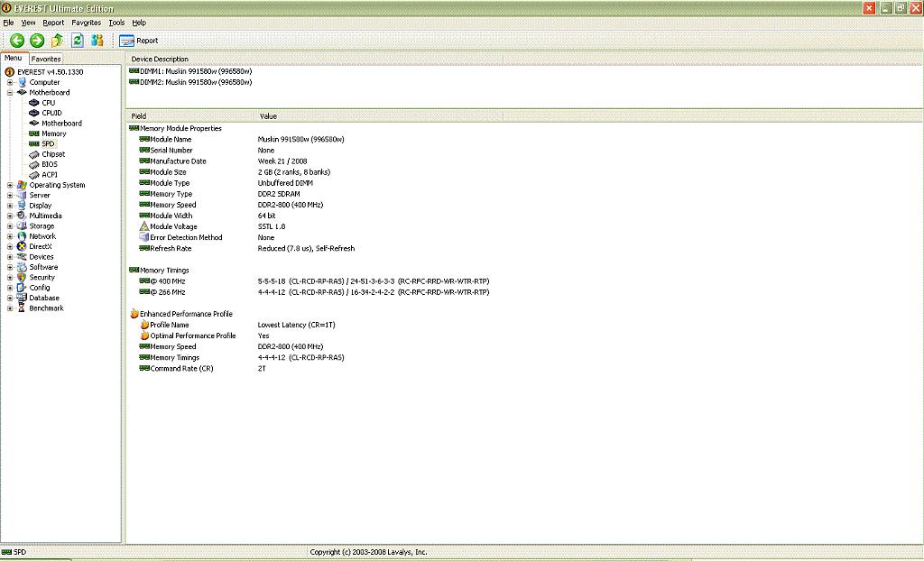924x561 pixels.
Task: Open the File menu
Action: point(8,23)
